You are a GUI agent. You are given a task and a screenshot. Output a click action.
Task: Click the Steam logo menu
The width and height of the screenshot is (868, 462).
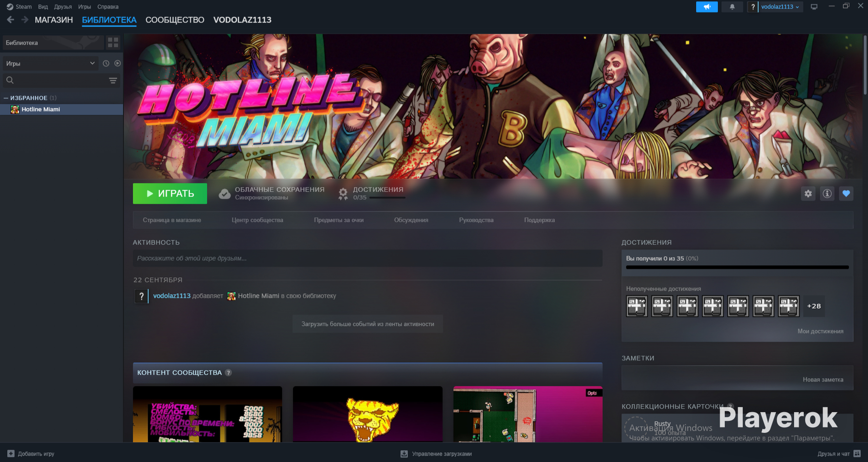(19, 7)
